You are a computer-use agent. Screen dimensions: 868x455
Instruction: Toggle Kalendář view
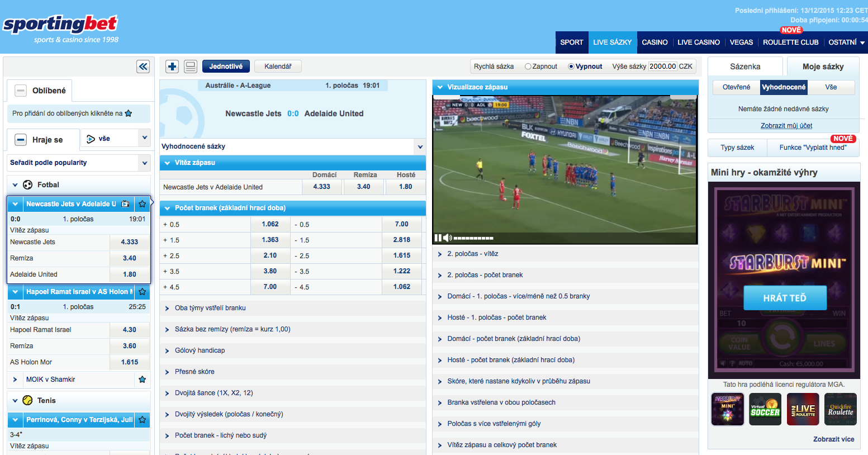pos(278,67)
